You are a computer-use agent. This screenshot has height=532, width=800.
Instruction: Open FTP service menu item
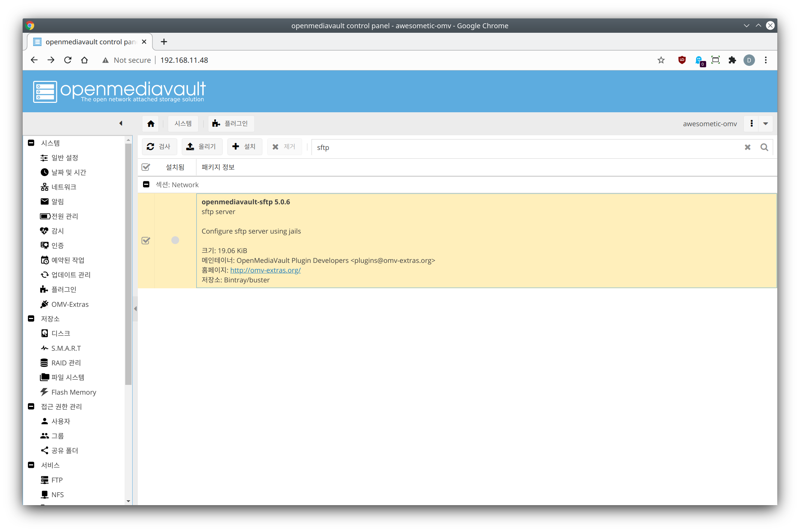57,480
